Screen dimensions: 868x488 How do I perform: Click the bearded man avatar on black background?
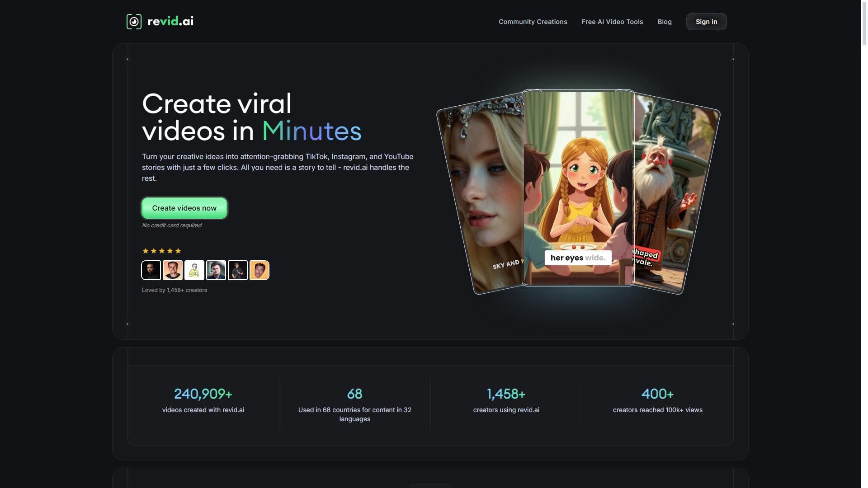point(151,270)
